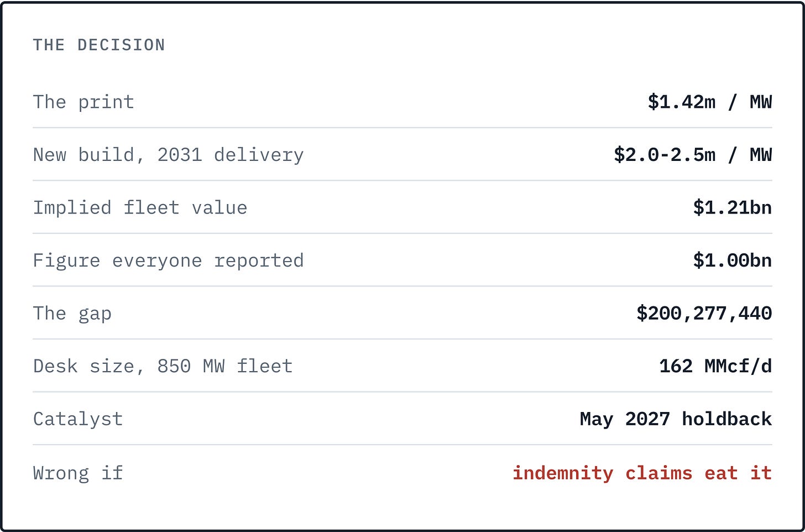Click the $1.00bn figure
805x532 pixels.
(x=733, y=260)
